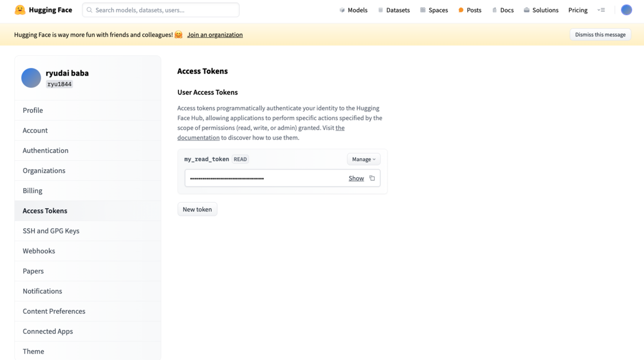
Task: Create a New token
Action: tap(197, 209)
